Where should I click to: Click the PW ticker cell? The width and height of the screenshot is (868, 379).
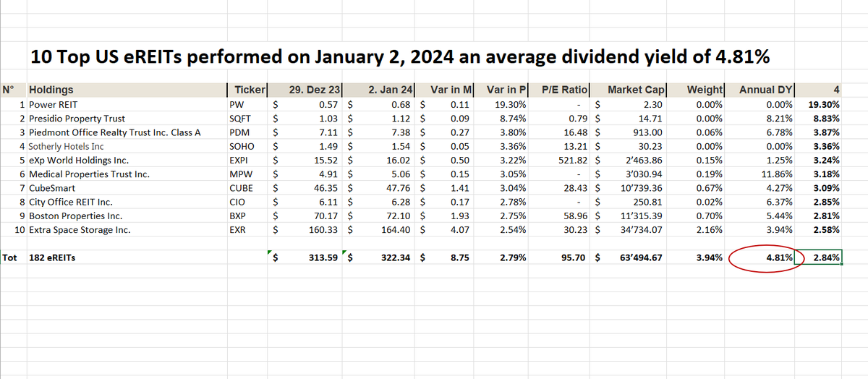coord(247,104)
